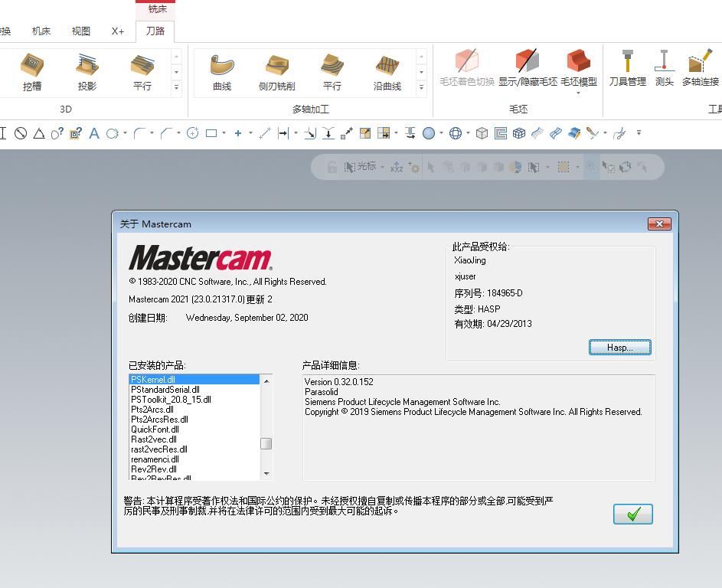Click the 测头 probe icon

pyautogui.click(x=664, y=67)
